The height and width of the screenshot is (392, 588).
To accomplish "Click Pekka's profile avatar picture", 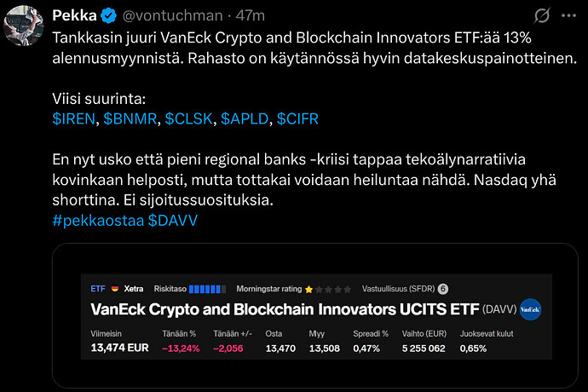I will click(x=22, y=26).
